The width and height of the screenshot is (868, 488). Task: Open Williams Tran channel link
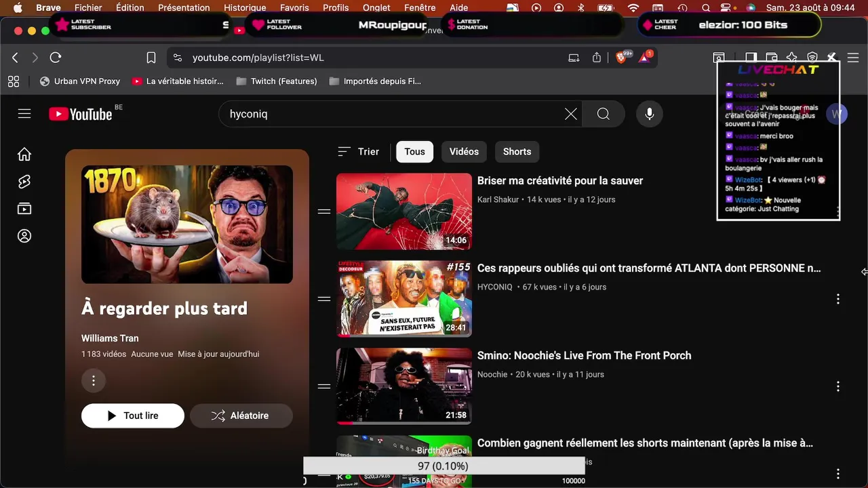tap(110, 338)
